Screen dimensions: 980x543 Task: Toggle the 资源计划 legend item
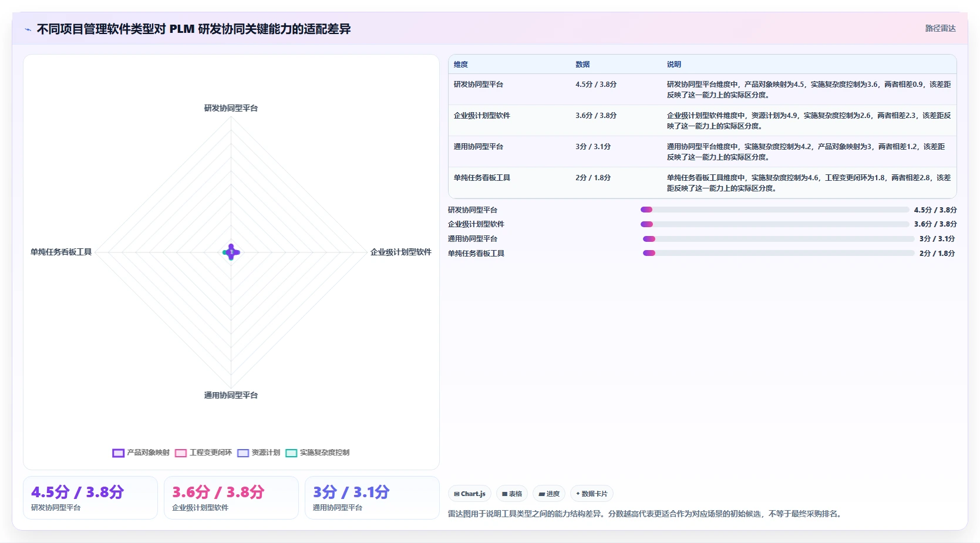pos(259,453)
